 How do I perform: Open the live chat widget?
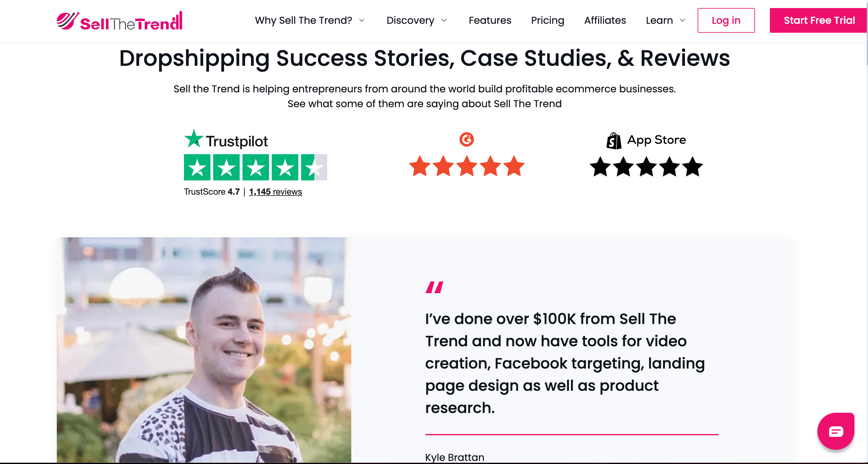tap(836, 431)
